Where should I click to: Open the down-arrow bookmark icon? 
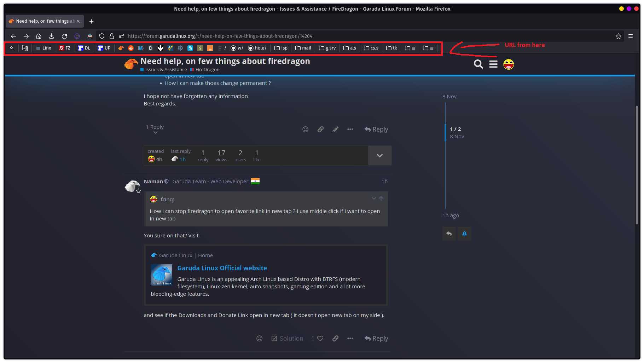(x=161, y=48)
